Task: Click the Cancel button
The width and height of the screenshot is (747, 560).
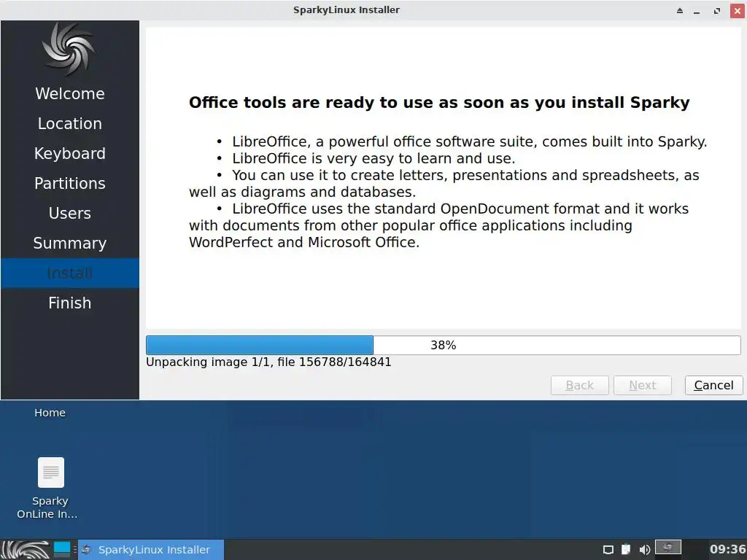Action: click(x=713, y=385)
